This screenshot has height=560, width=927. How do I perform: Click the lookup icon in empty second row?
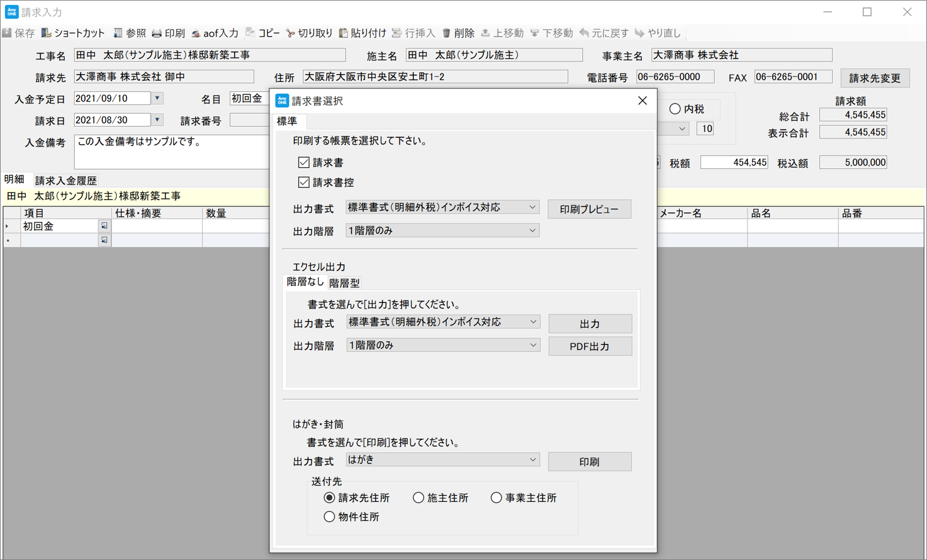(x=104, y=241)
